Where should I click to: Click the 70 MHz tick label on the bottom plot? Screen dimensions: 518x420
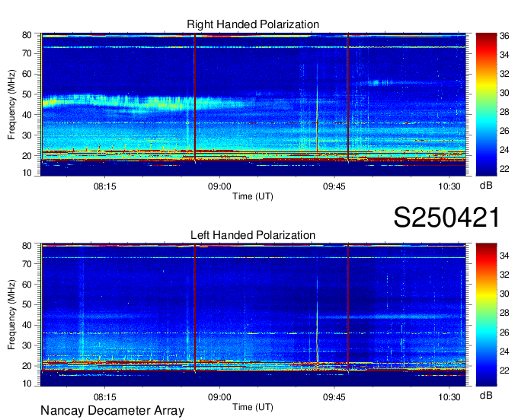pos(27,264)
